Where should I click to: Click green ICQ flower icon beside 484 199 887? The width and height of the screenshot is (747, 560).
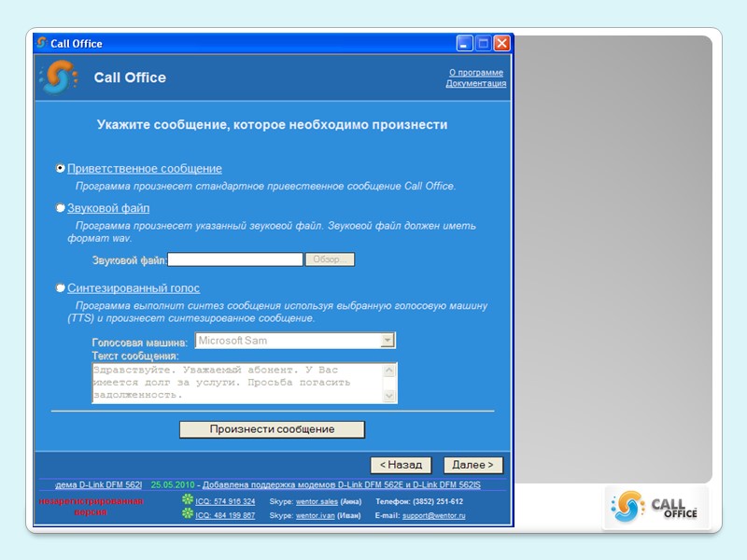coord(188,513)
